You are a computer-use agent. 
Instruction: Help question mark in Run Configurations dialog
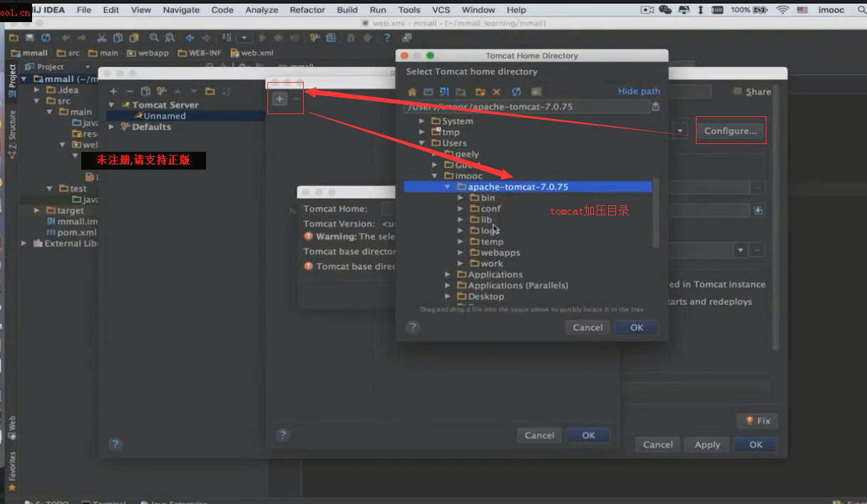[116, 444]
